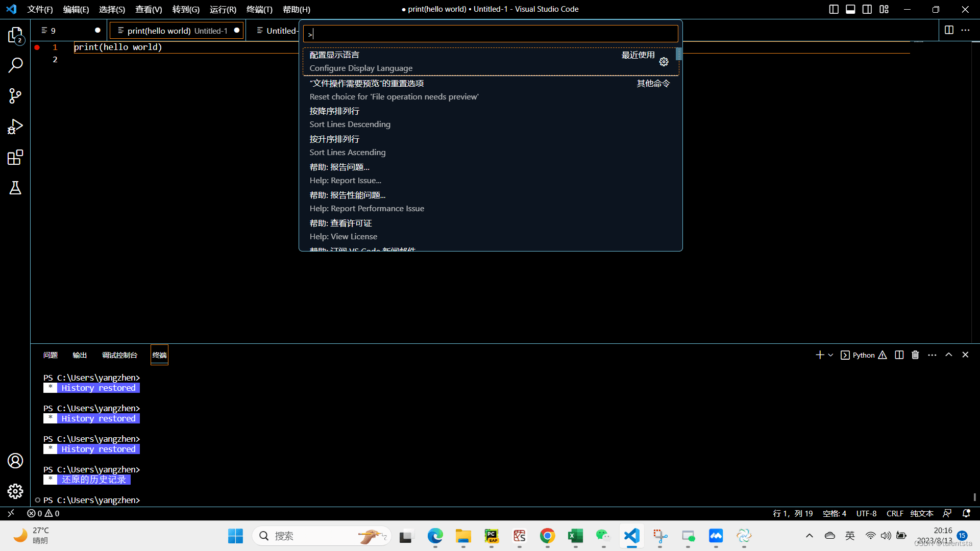Screen dimensions: 980x551
Task: Switch to the 调试控制台 panel tab
Action: point(119,355)
